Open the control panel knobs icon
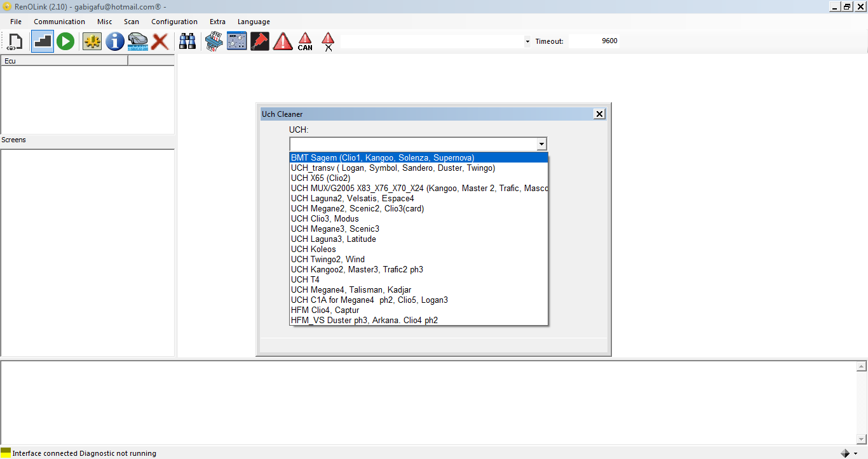The width and height of the screenshot is (868, 459). coord(237,41)
